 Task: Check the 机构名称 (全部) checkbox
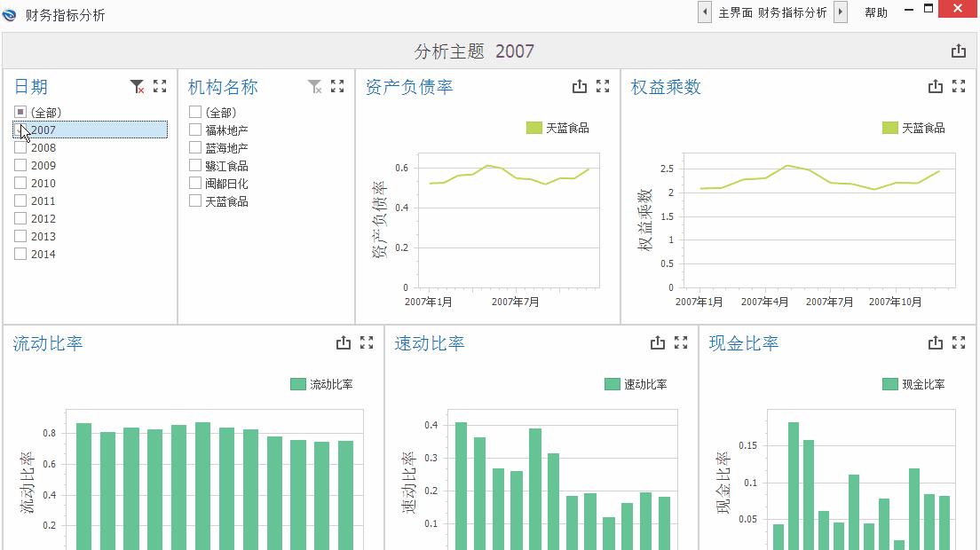pos(195,112)
